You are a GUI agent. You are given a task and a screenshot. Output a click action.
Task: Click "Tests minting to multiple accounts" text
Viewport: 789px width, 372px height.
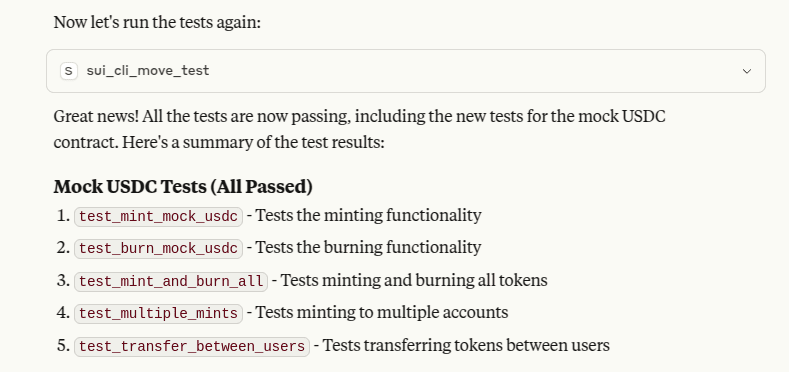coord(382,313)
